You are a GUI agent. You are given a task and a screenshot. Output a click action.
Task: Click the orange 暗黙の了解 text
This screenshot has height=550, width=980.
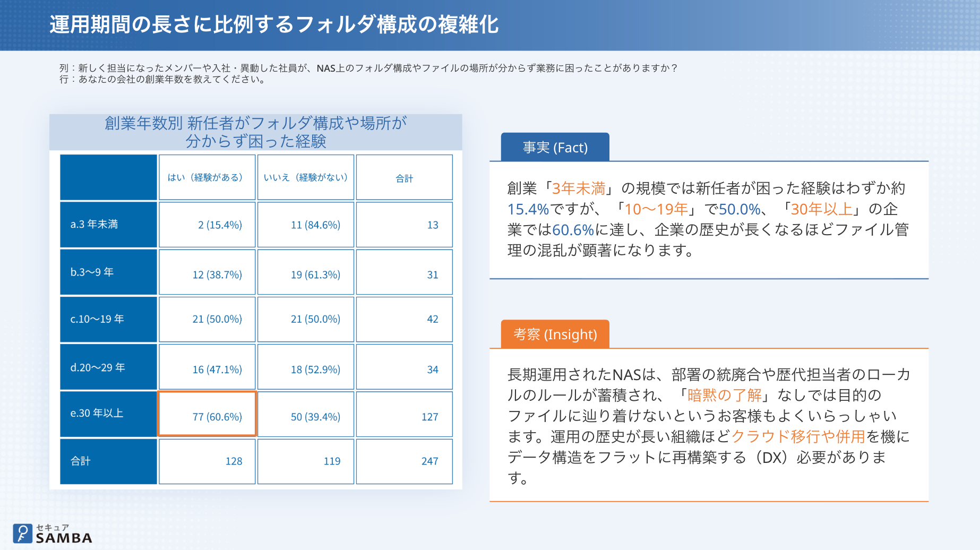pos(724,395)
